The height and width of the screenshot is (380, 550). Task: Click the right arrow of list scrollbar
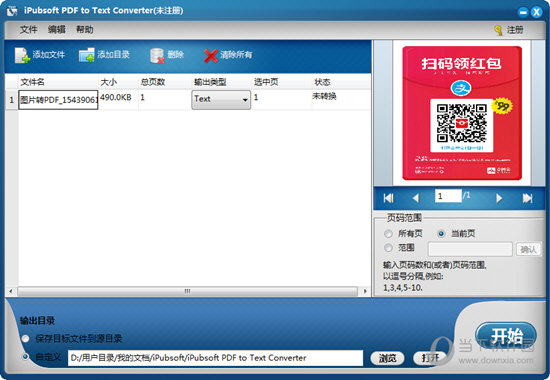(x=365, y=291)
